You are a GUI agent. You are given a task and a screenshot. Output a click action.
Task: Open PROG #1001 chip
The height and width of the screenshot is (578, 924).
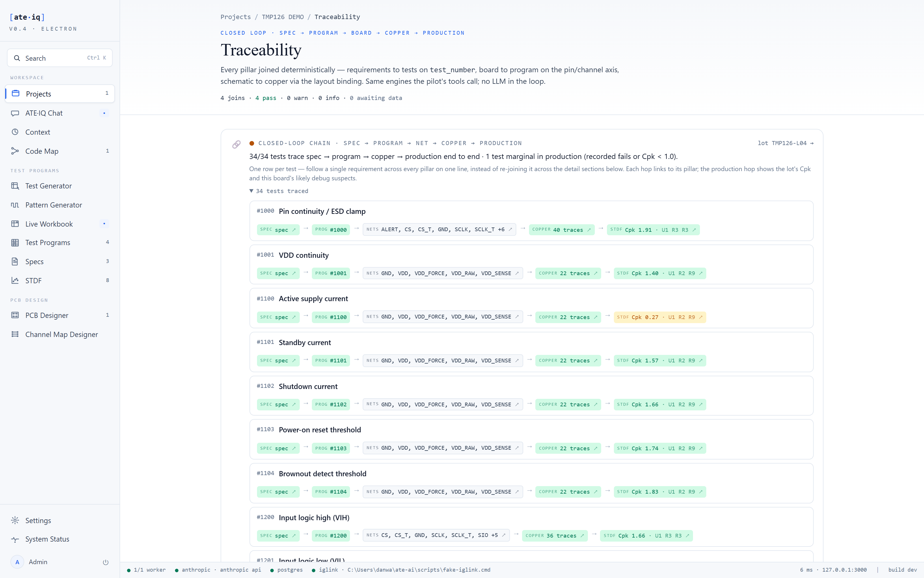331,273
